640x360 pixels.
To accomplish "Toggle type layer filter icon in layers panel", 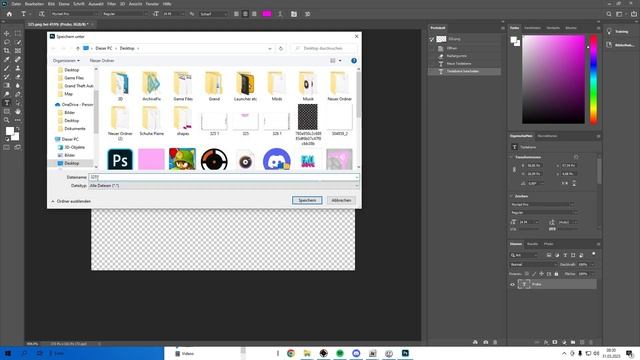I will [565, 255].
